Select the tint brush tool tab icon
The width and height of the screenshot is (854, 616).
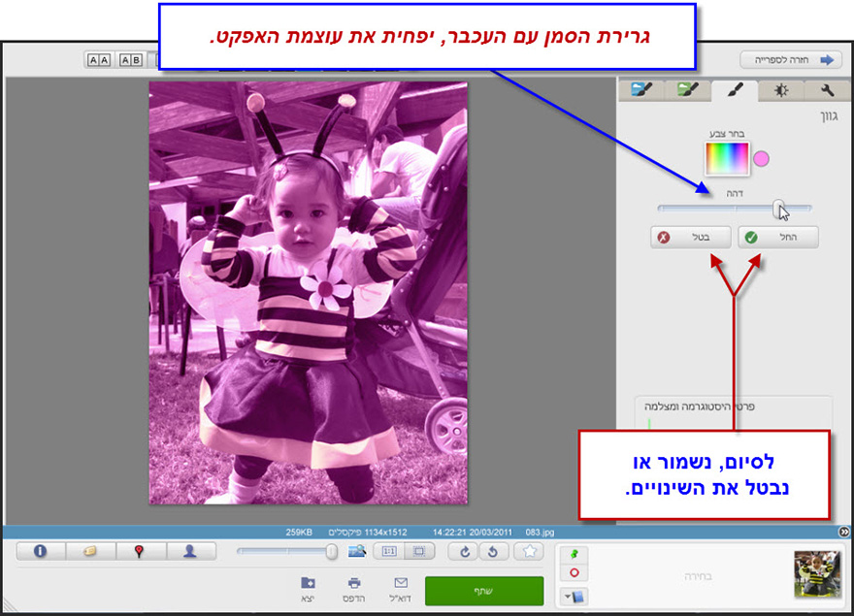coord(736,89)
